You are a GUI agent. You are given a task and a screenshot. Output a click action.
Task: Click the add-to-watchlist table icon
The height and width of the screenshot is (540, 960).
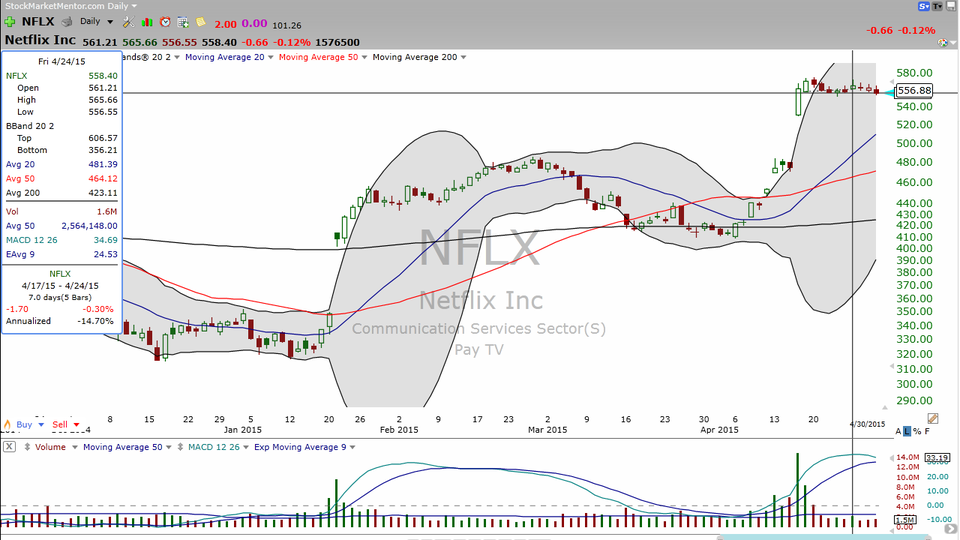[x=183, y=22]
